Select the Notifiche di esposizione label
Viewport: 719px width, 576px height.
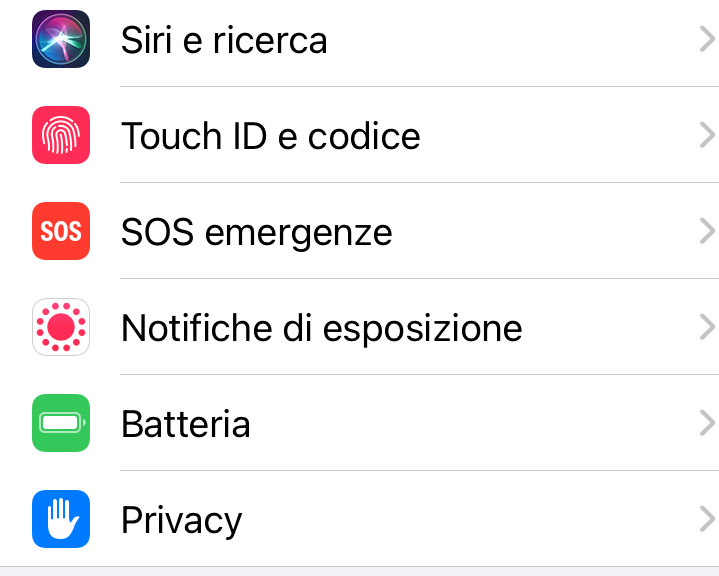[321, 328]
